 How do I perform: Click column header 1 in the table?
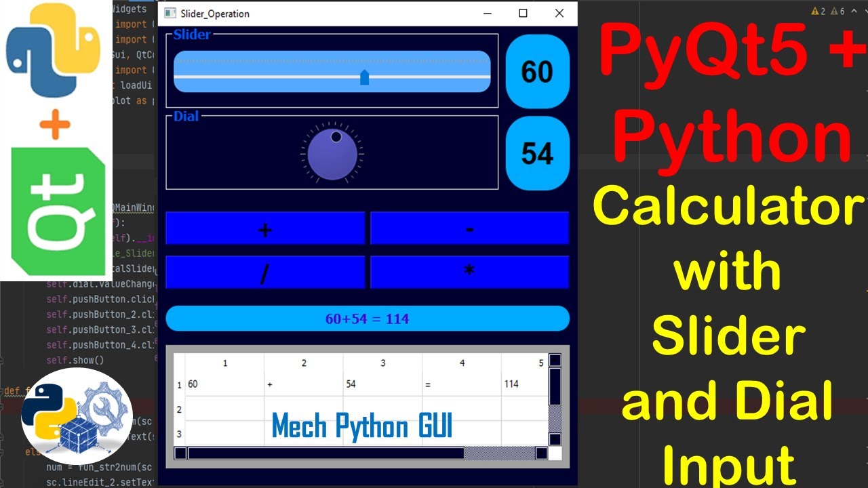[225, 363]
